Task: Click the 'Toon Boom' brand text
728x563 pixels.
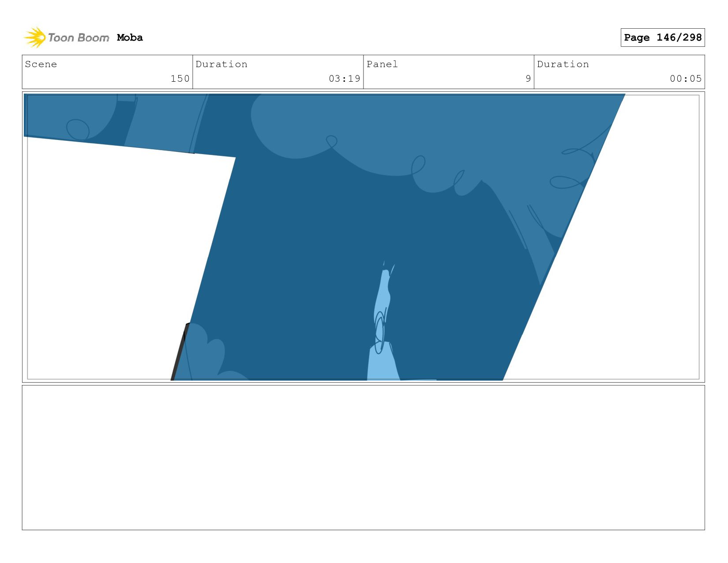Action: coord(79,38)
